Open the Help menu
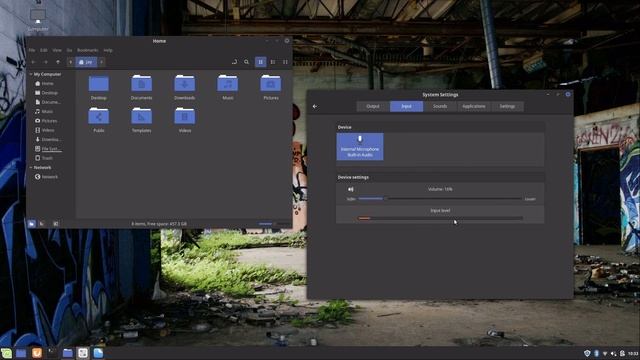The width and height of the screenshot is (640, 360). 108,50
